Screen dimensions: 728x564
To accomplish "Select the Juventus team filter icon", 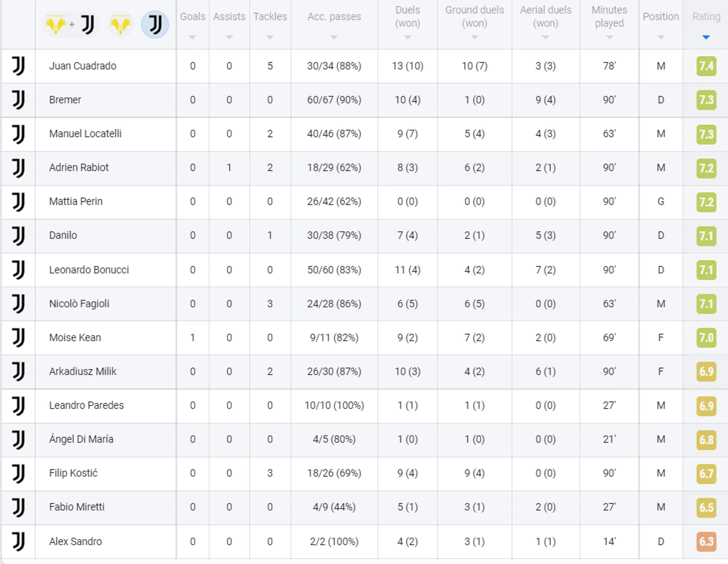I will (x=155, y=24).
